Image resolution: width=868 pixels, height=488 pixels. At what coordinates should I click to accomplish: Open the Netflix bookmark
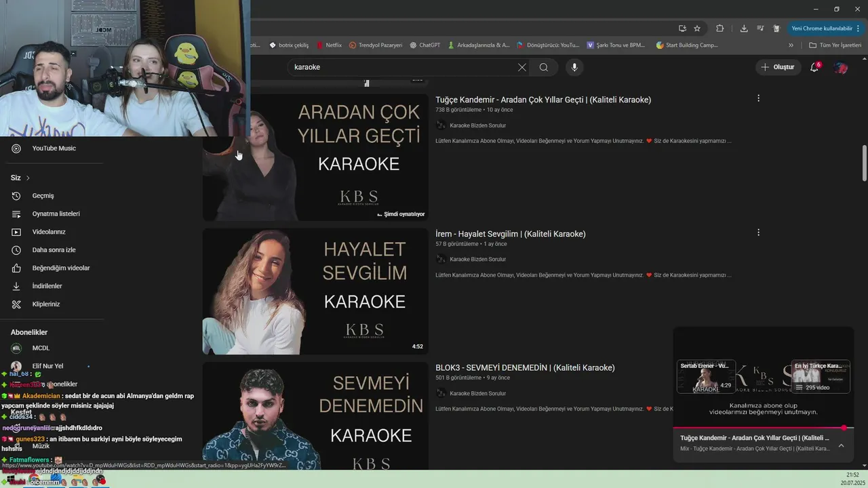[x=329, y=45]
